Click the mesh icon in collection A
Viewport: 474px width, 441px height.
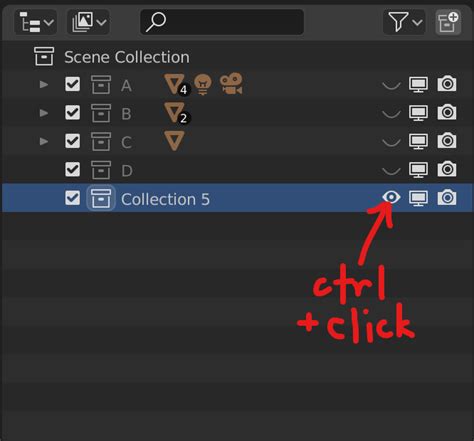point(174,84)
